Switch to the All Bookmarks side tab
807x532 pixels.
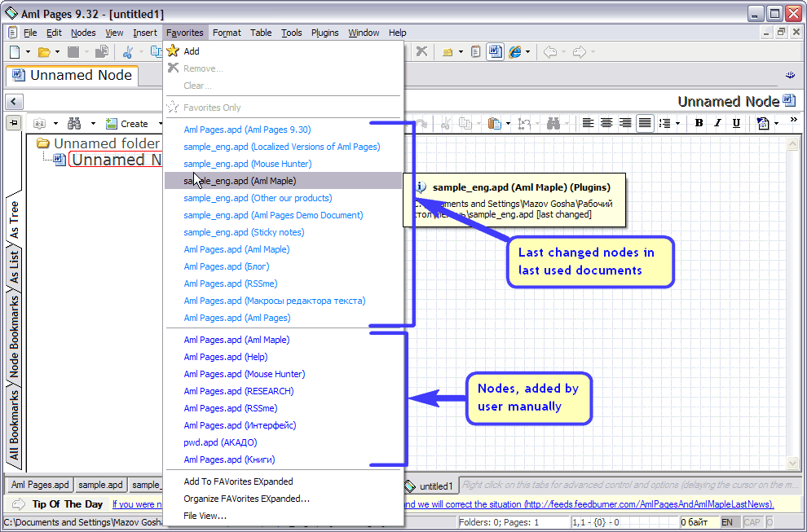(x=14, y=426)
